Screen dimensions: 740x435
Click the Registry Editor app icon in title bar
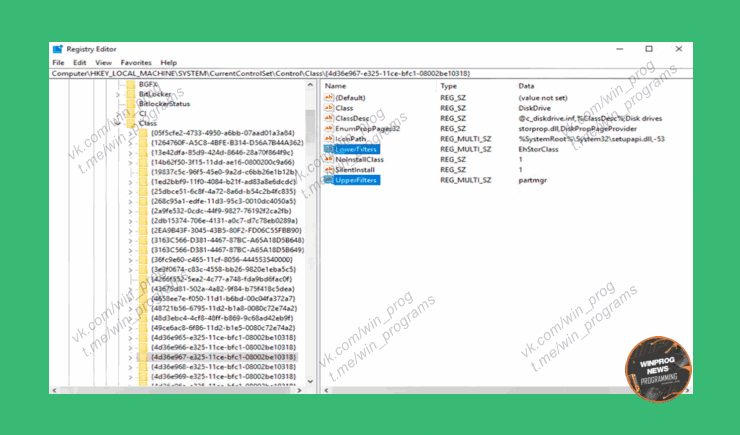58,49
